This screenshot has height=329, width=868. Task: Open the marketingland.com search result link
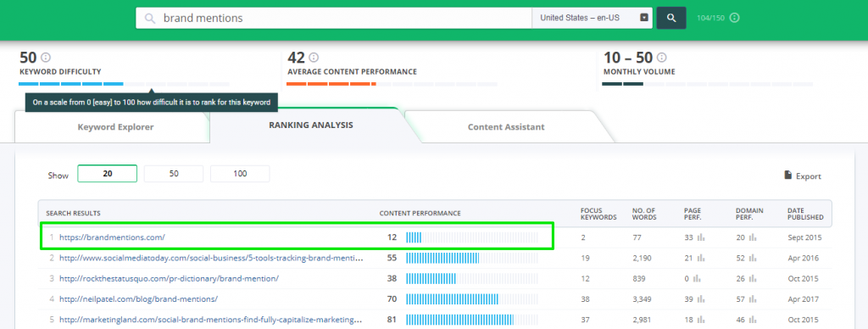pyautogui.click(x=211, y=320)
